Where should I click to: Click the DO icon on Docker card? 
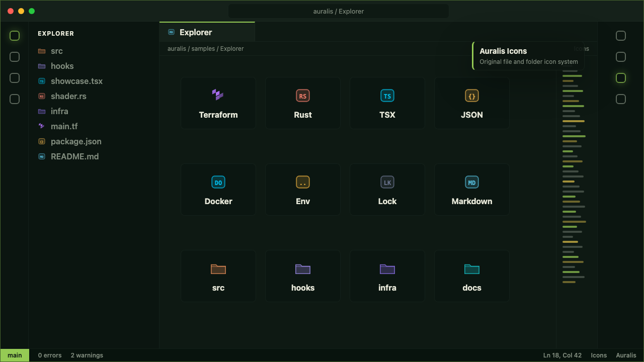point(218,182)
